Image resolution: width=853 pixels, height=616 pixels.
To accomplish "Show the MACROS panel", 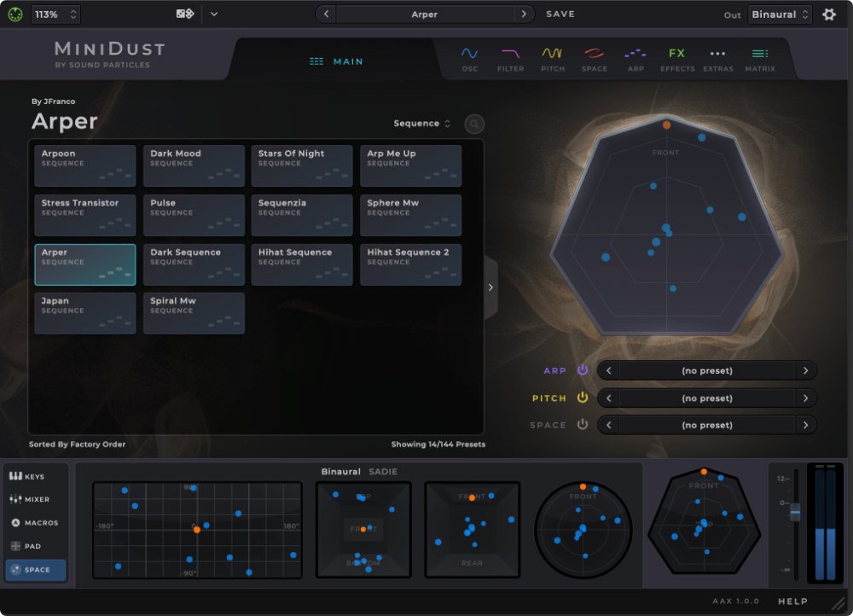I will [x=34, y=522].
